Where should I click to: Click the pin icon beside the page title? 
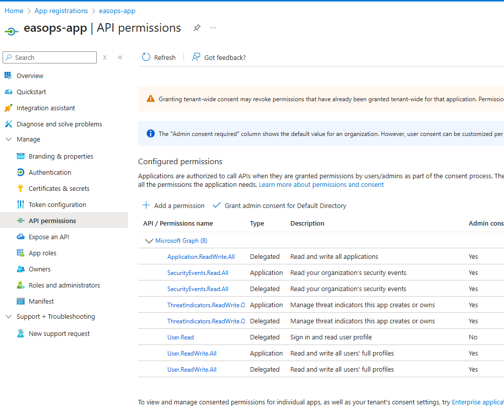click(x=197, y=28)
